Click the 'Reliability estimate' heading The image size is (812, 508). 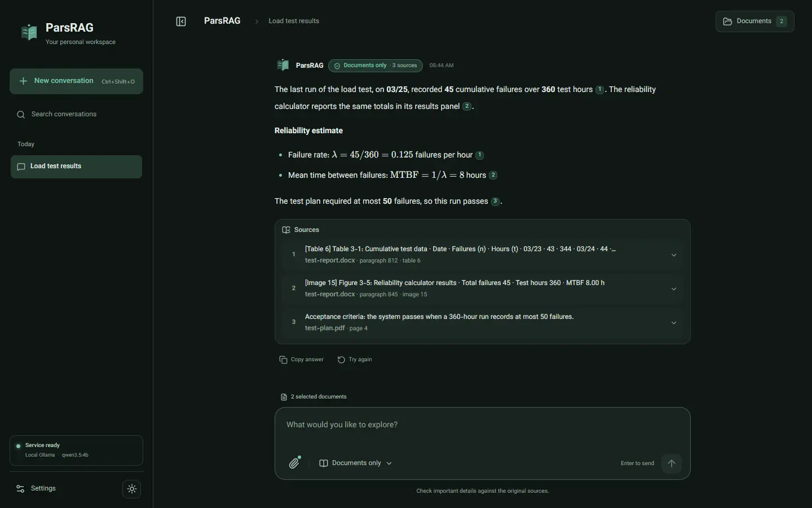308,130
